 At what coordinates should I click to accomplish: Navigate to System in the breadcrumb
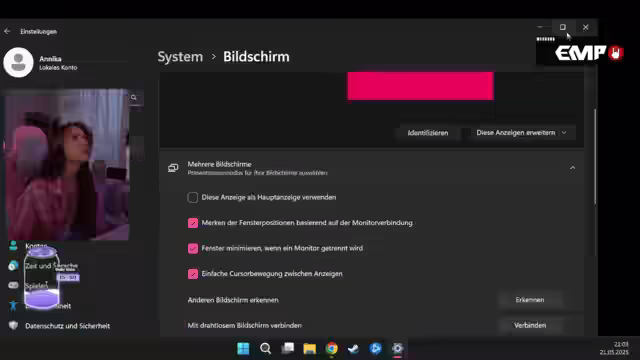click(180, 57)
